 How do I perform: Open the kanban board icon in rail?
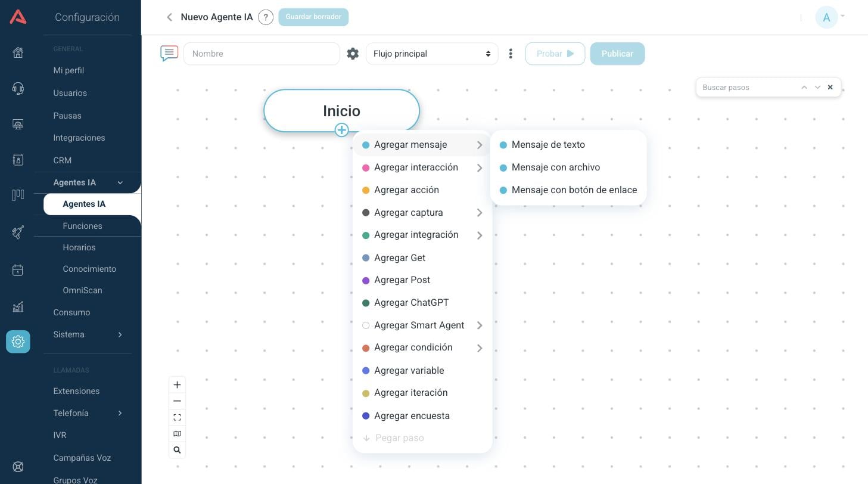[x=18, y=195]
